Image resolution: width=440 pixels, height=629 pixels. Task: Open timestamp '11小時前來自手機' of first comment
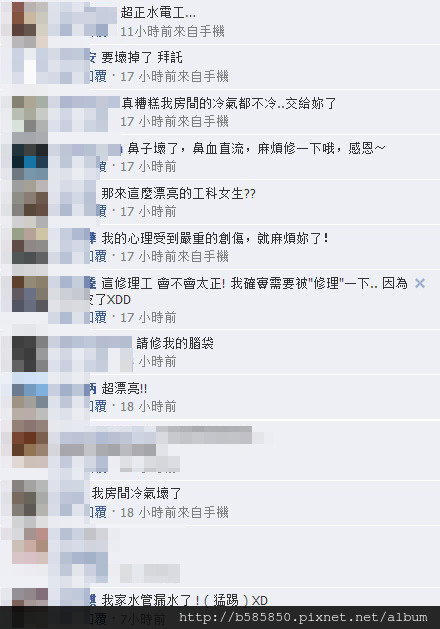click(x=172, y=31)
